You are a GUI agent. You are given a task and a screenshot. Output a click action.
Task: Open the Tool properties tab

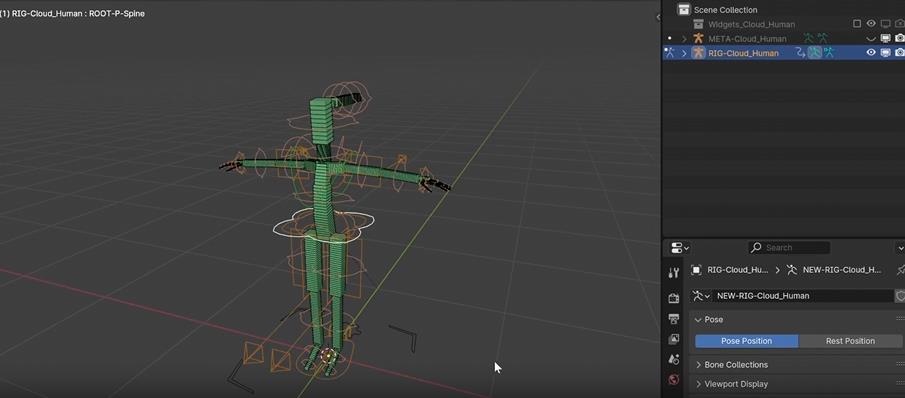pos(674,273)
